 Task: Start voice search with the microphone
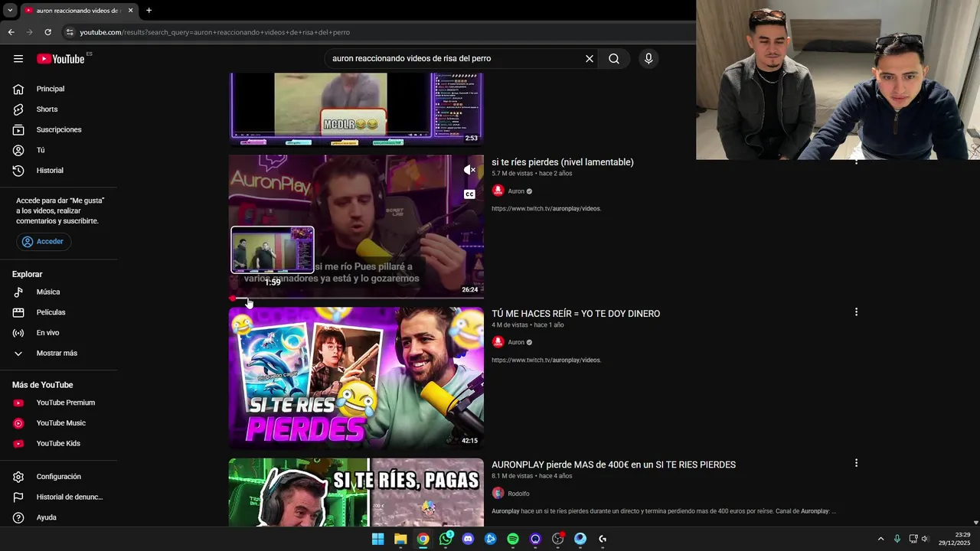coord(648,59)
